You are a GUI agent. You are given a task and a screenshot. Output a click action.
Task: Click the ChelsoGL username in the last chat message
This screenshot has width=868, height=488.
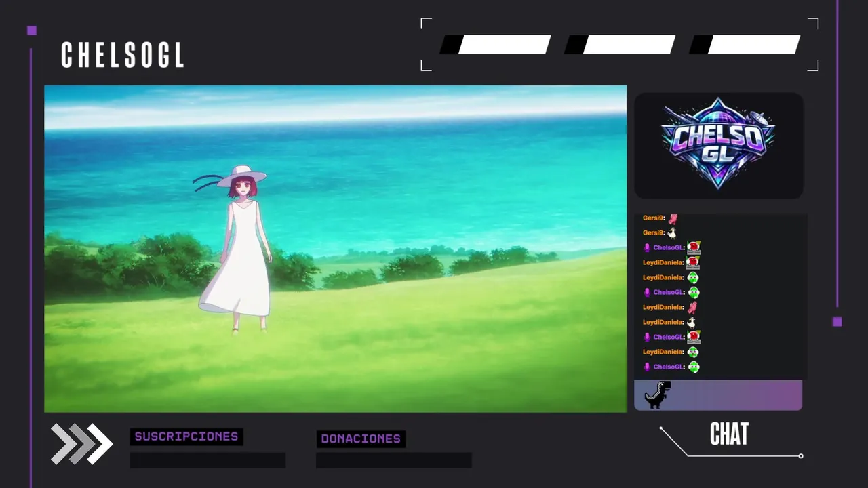[669, 367]
